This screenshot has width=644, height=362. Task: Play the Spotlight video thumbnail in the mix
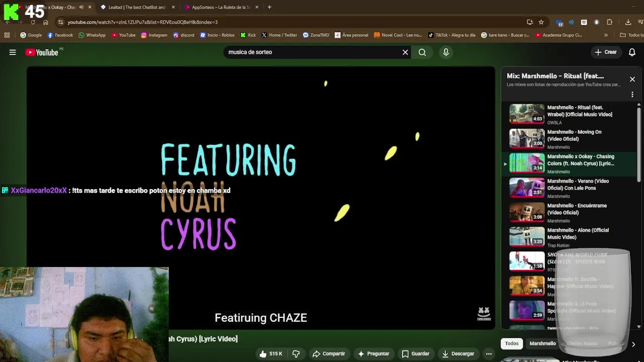click(527, 311)
